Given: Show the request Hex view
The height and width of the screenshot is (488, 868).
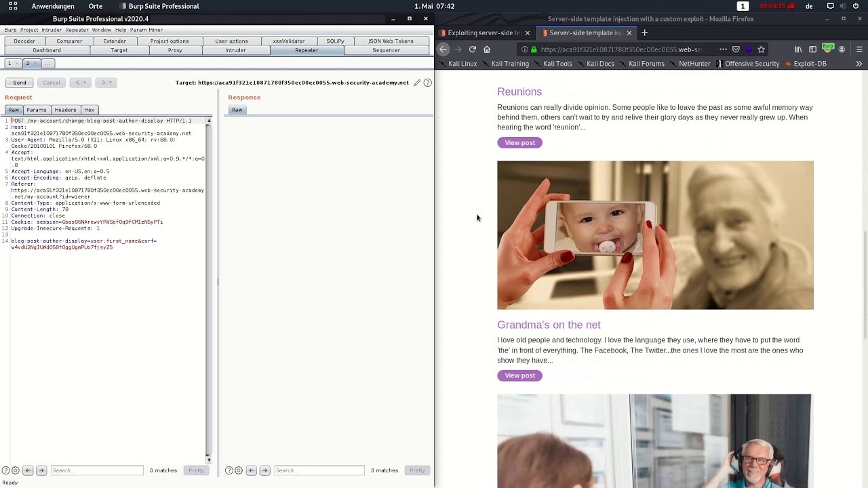Looking at the screenshot, I should (89, 110).
